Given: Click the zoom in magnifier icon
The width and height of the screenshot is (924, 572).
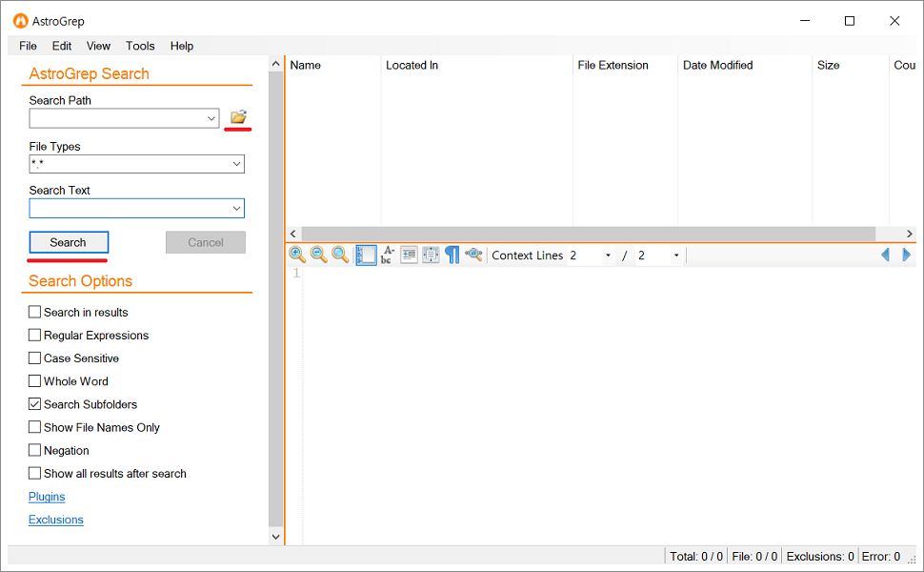Looking at the screenshot, I should click(x=297, y=255).
